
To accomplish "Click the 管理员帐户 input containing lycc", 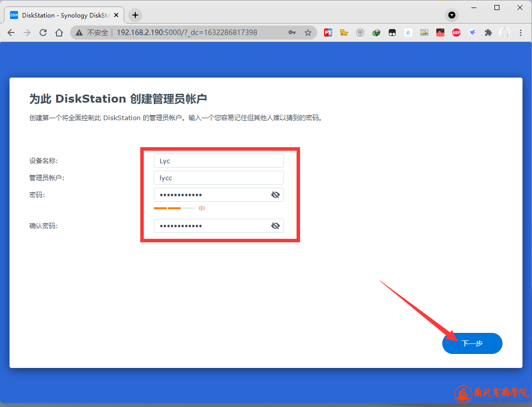I will [219, 178].
